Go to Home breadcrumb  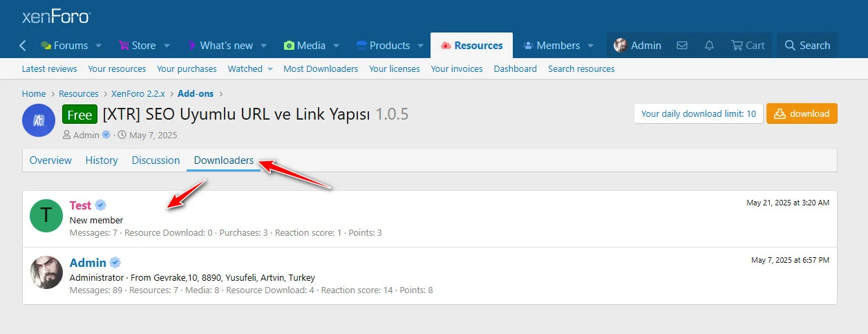pos(34,93)
